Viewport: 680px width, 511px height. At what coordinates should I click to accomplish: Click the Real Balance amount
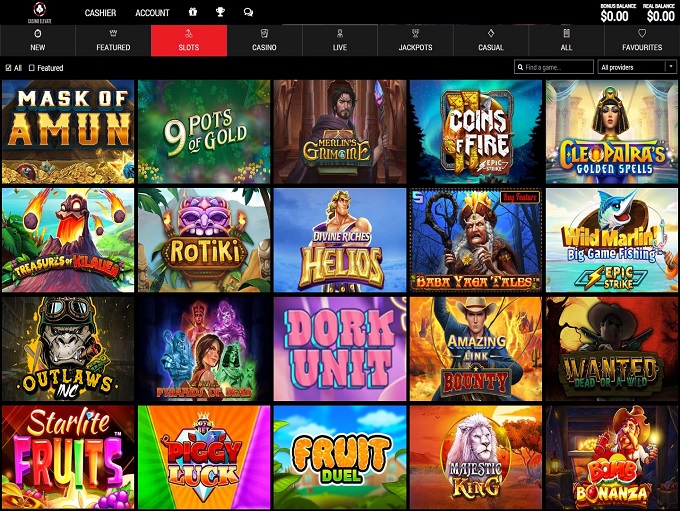(x=660, y=17)
